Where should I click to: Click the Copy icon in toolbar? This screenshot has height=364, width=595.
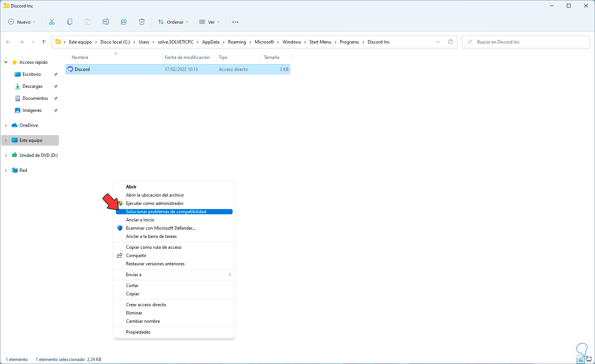[x=70, y=22]
